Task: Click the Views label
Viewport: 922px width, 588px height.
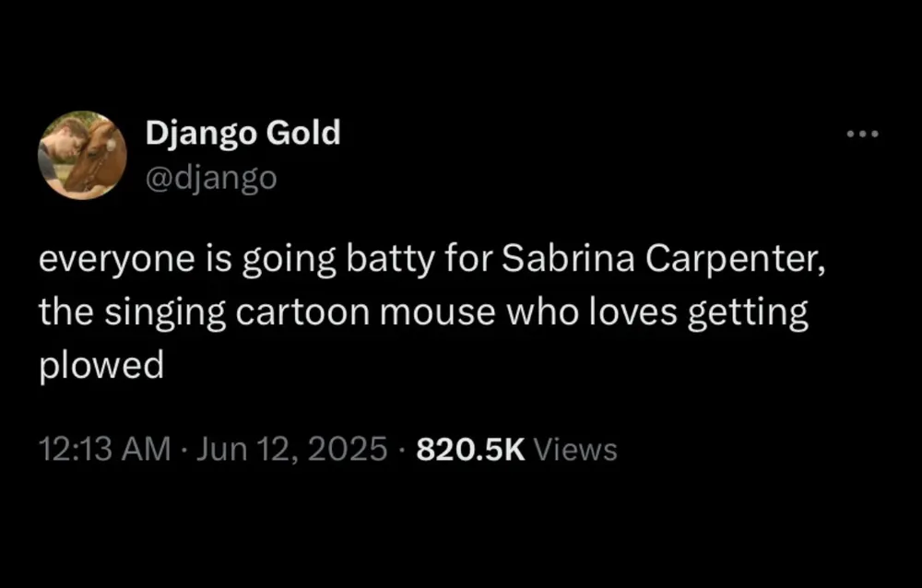Action: tap(575, 450)
